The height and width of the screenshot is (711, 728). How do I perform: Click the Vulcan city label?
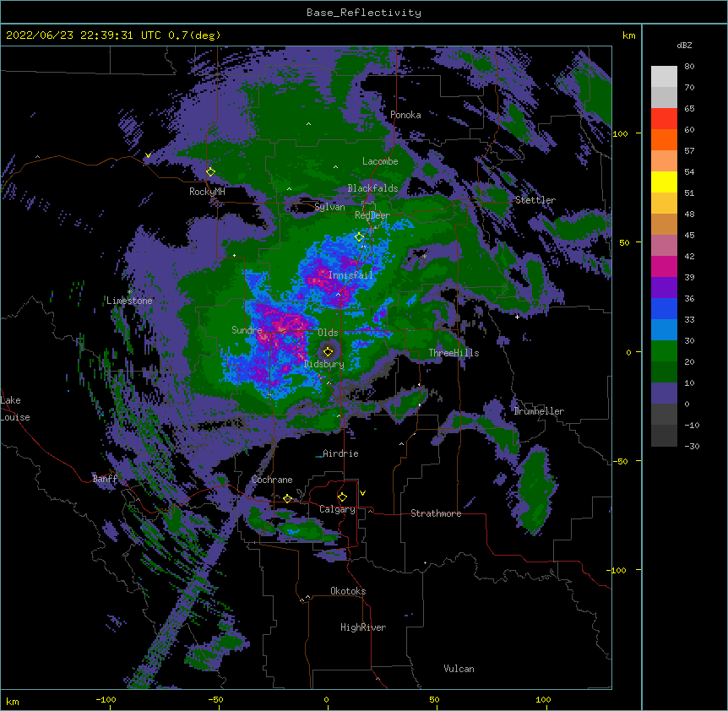(459, 669)
